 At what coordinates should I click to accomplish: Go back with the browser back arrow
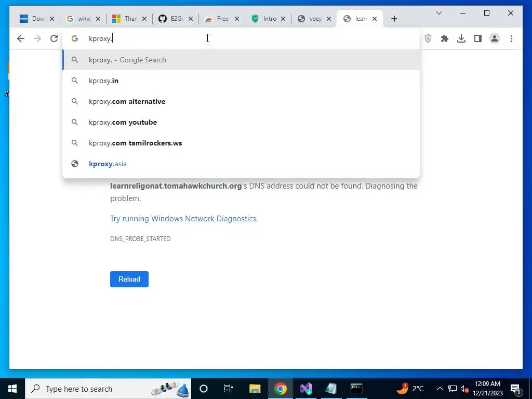pyautogui.click(x=21, y=38)
